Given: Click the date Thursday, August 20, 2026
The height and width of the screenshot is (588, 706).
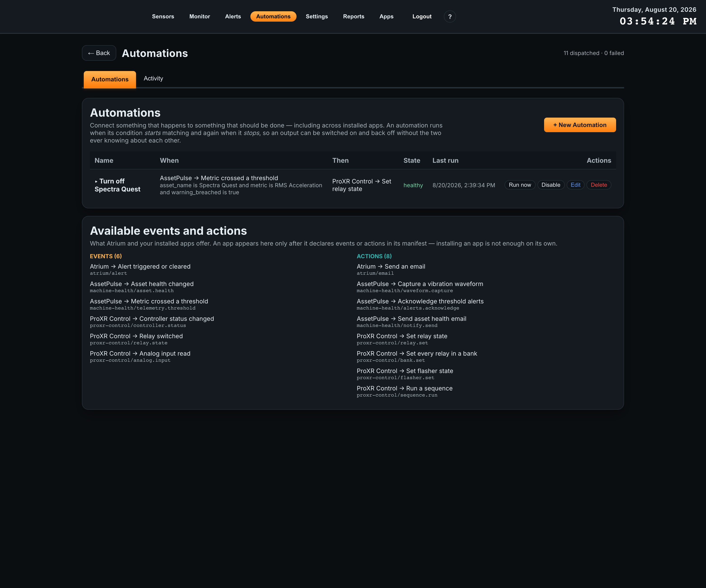Looking at the screenshot, I should click(x=654, y=10).
